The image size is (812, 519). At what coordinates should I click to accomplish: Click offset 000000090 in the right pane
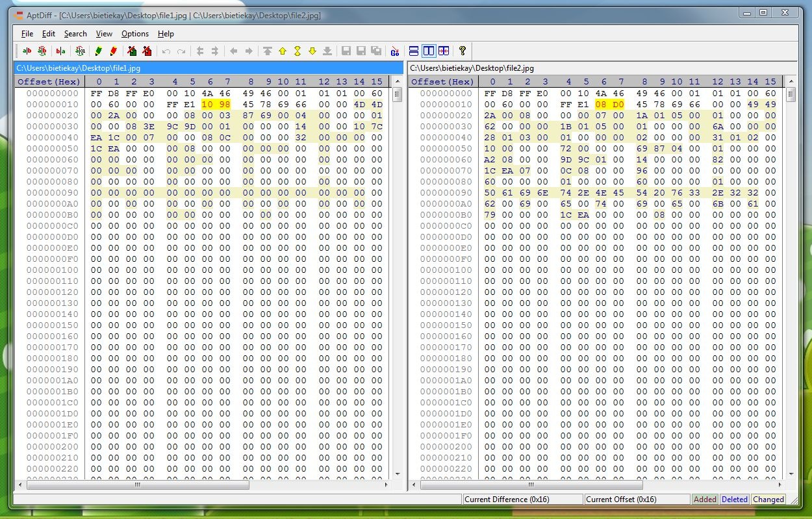(446, 193)
